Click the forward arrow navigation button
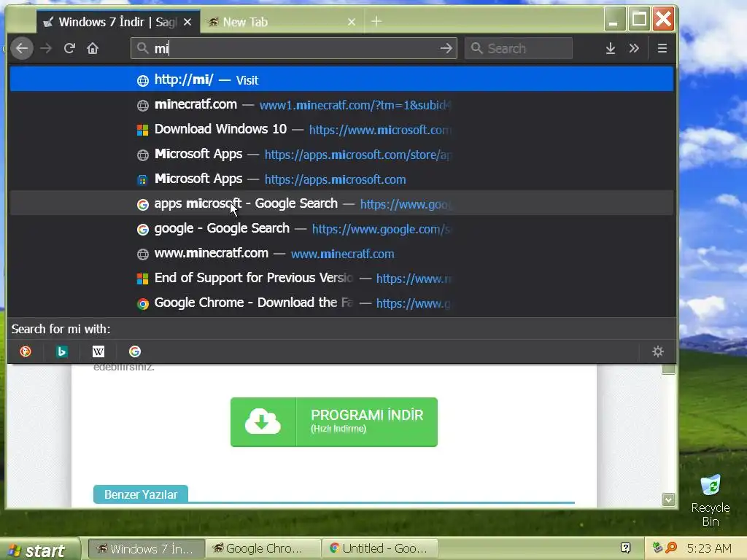The image size is (747, 560). [x=46, y=48]
